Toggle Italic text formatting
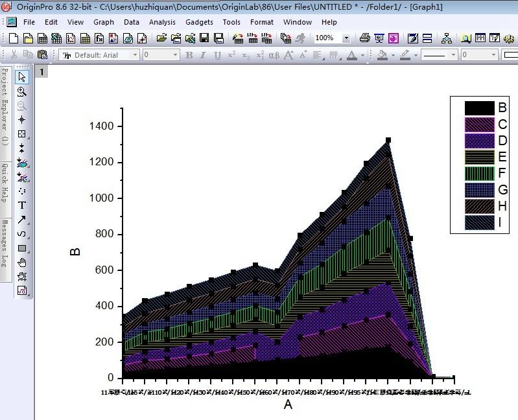The image size is (518, 420). pyautogui.click(x=203, y=55)
